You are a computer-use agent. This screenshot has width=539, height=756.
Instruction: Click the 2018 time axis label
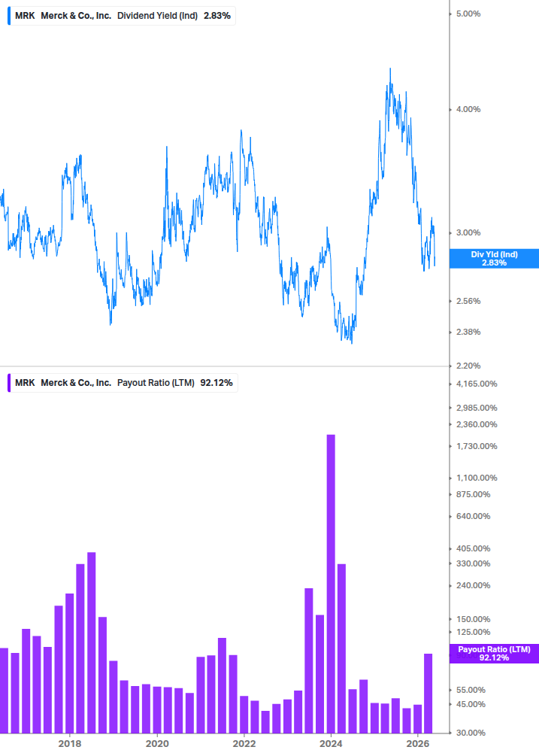70,743
